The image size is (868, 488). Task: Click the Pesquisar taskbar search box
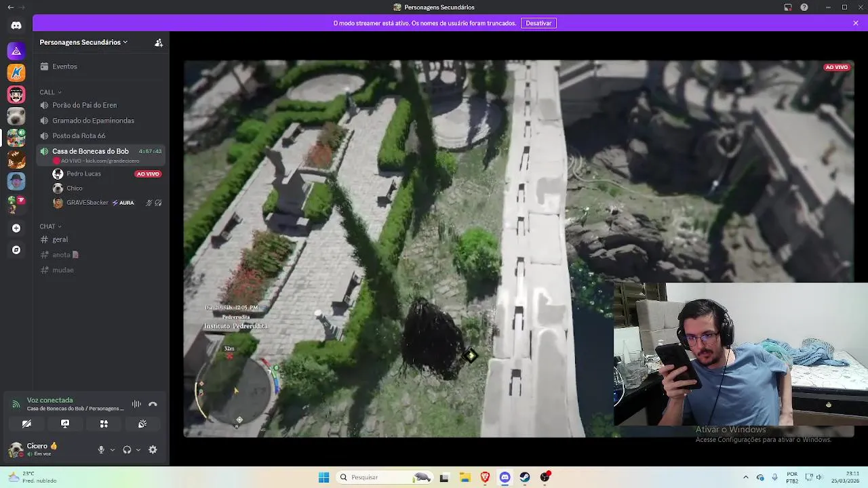(x=385, y=477)
